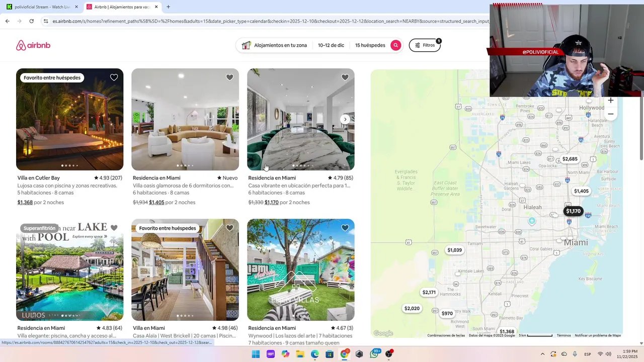Zoom in on the map

(x=611, y=100)
